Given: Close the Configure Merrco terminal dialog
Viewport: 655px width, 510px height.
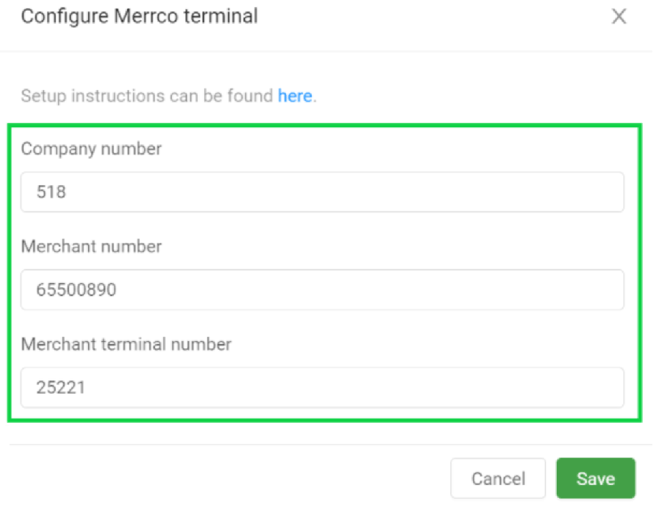Looking at the screenshot, I should [x=619, y=17].
